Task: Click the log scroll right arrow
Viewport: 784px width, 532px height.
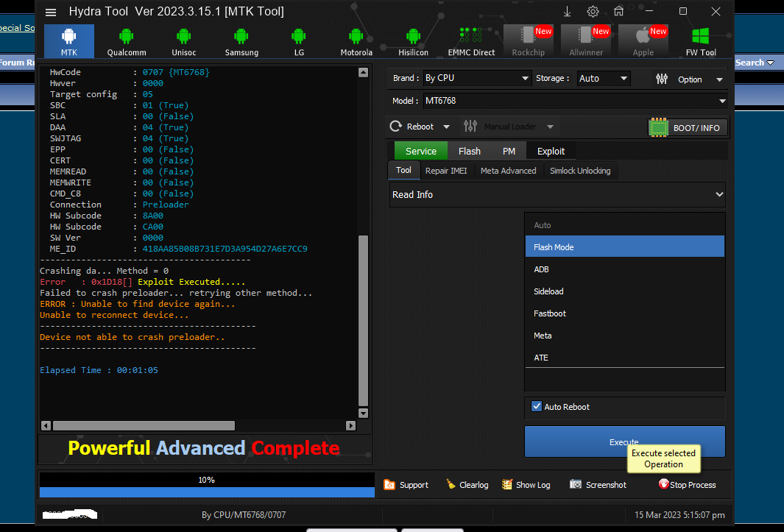Action: tap(350, 425)
